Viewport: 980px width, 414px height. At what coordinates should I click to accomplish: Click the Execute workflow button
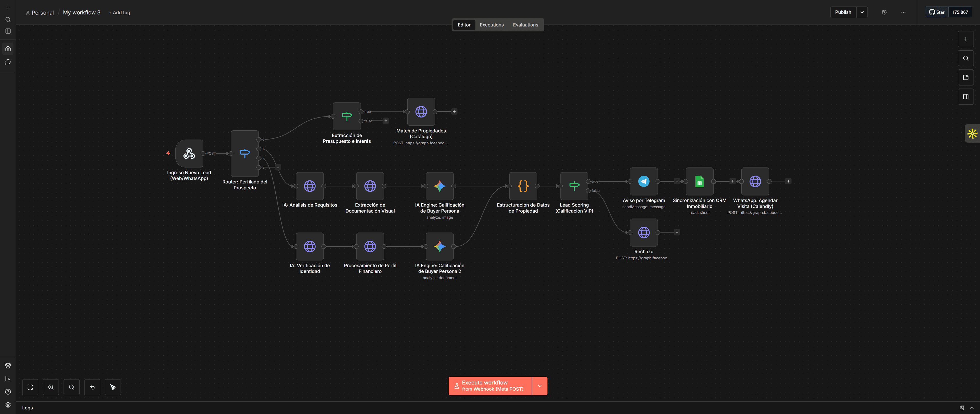coord(490,386)
